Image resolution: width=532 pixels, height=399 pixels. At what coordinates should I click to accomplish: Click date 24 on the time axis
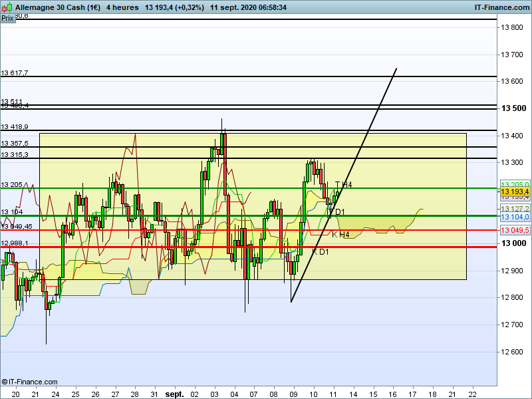(x=55, y=394)
